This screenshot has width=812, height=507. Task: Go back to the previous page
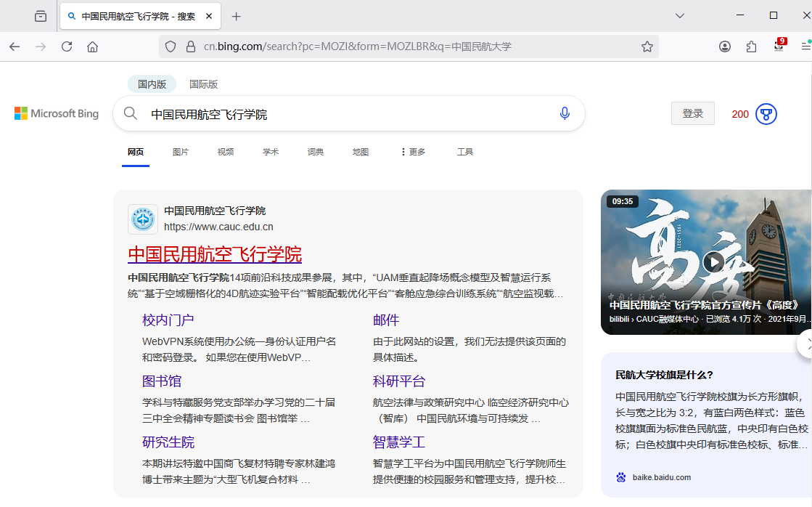15,46
